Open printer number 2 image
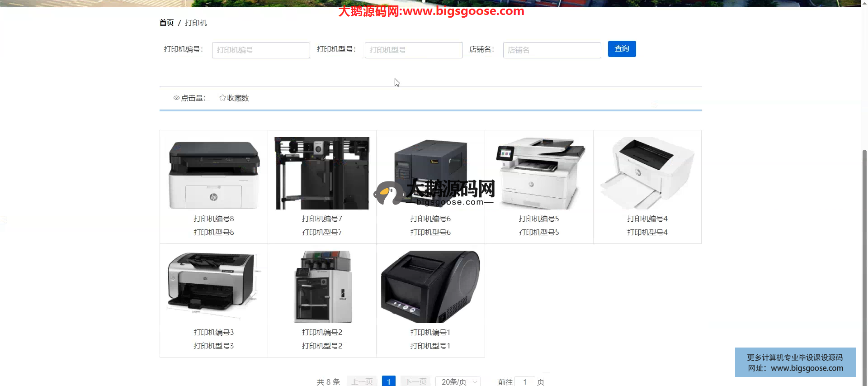868x386 pixels. click(x=322, y=286)
